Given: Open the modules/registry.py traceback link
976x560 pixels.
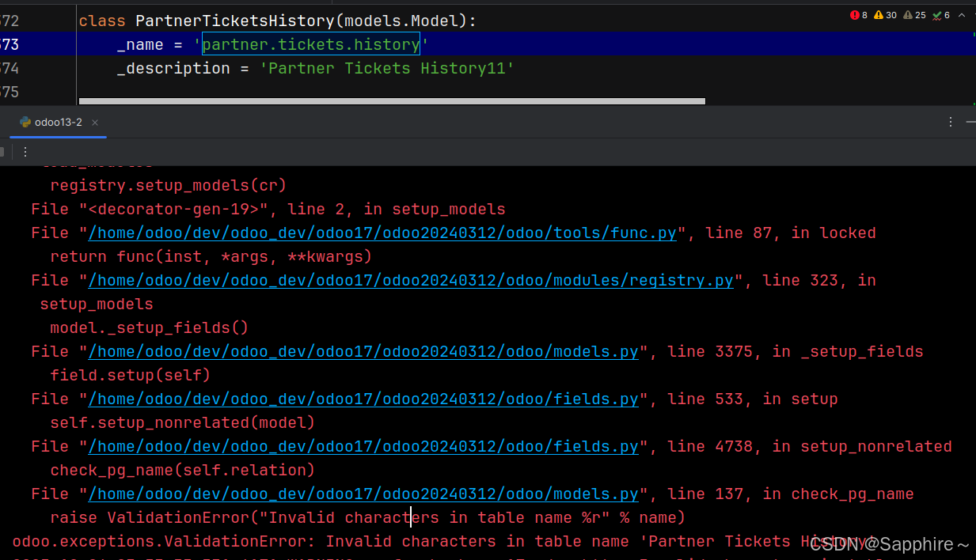Looking at the screenshot, I should click(411, 281).
